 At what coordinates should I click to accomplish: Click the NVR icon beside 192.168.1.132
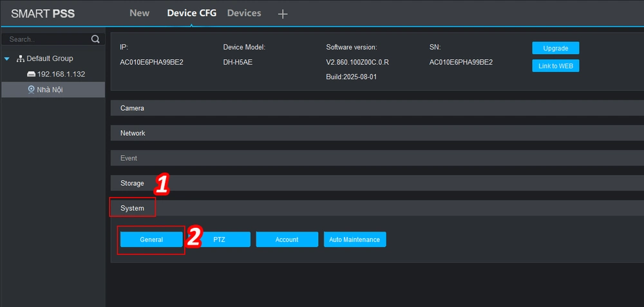[x=31, y=74]
